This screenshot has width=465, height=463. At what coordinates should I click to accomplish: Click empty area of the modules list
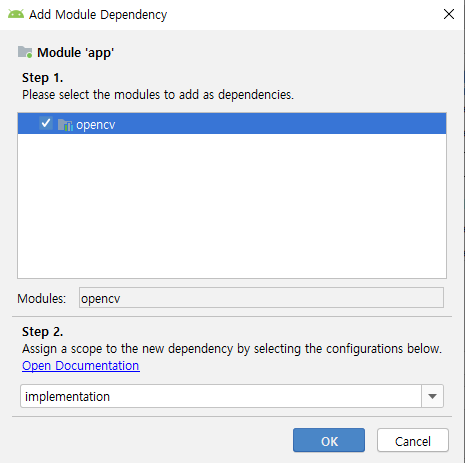pyautogui.click(x=232, y=206)
